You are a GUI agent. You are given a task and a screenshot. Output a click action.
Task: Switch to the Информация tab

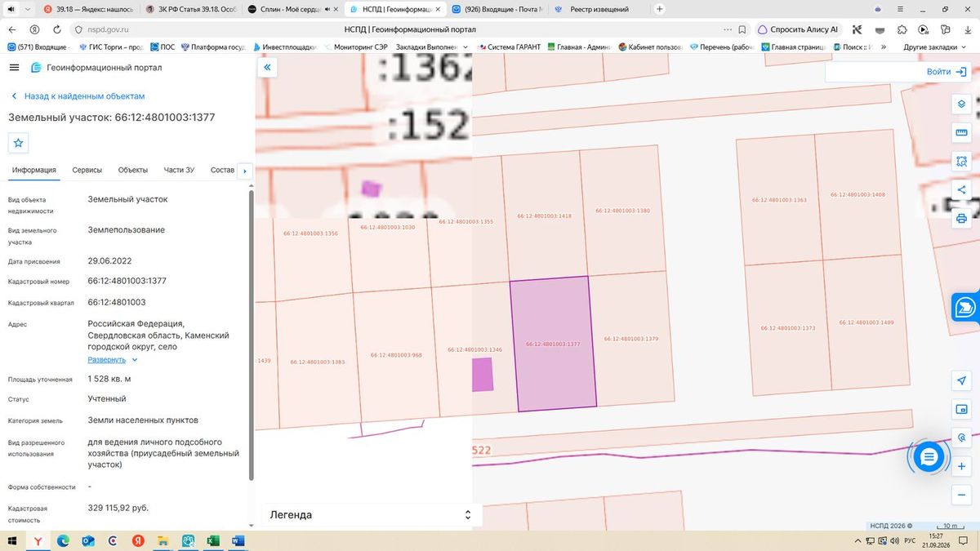(x=34, y=170)
